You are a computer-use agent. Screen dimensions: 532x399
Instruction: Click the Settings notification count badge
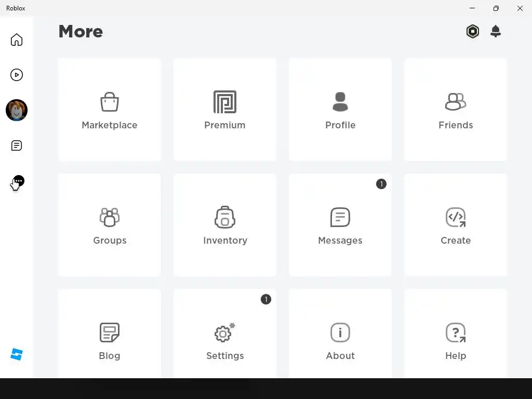click(266, 299)
